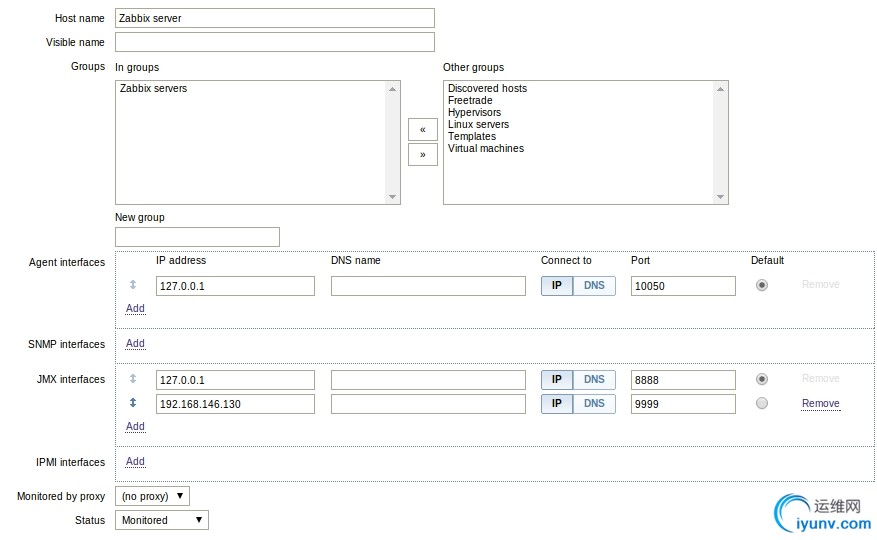Click DNS name field of JMX 9999 row
The width and height of the screenshot is (877, 540).
pos(428,404)
